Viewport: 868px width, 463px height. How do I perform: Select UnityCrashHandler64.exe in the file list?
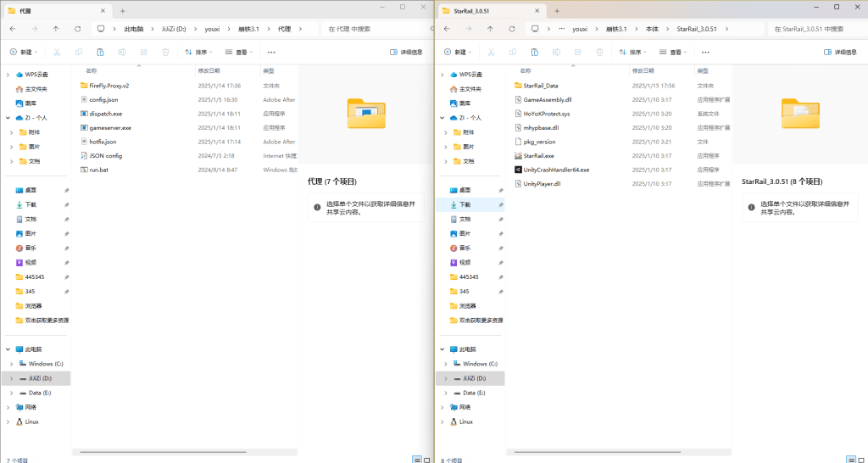556,170
